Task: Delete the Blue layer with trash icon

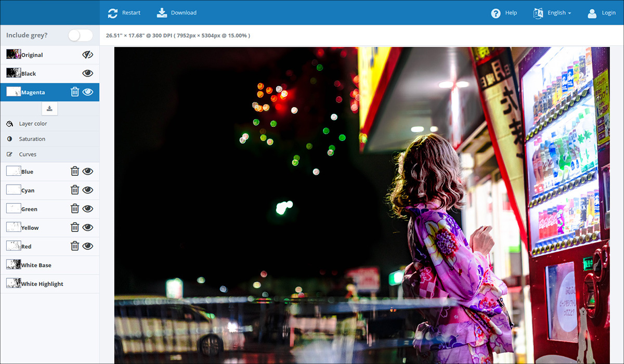Action: click(75, 172)
